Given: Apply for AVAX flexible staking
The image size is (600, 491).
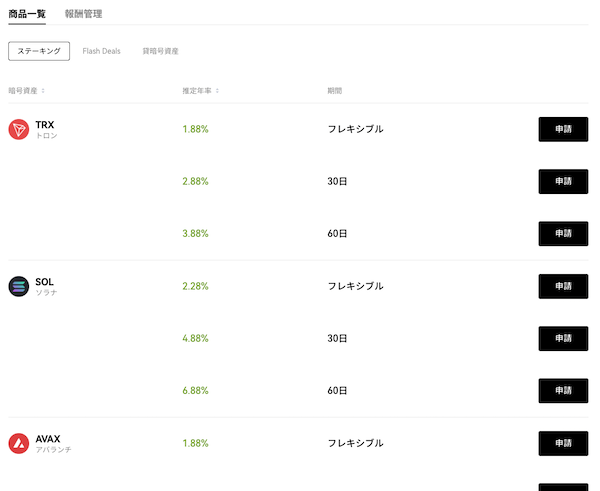Looking at the screenshot, I should coord(563,443).
